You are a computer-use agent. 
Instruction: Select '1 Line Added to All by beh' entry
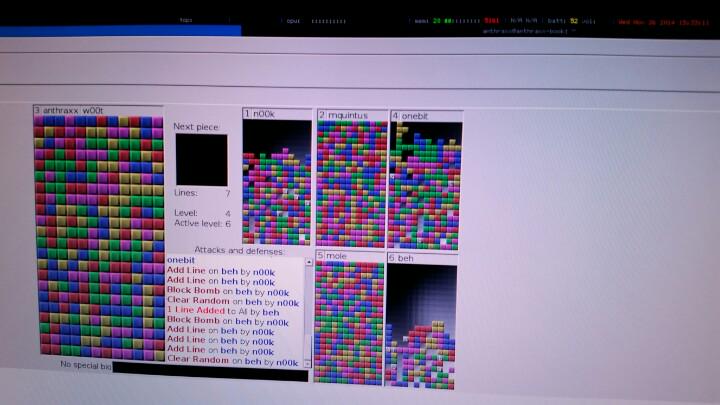(223, 311)
